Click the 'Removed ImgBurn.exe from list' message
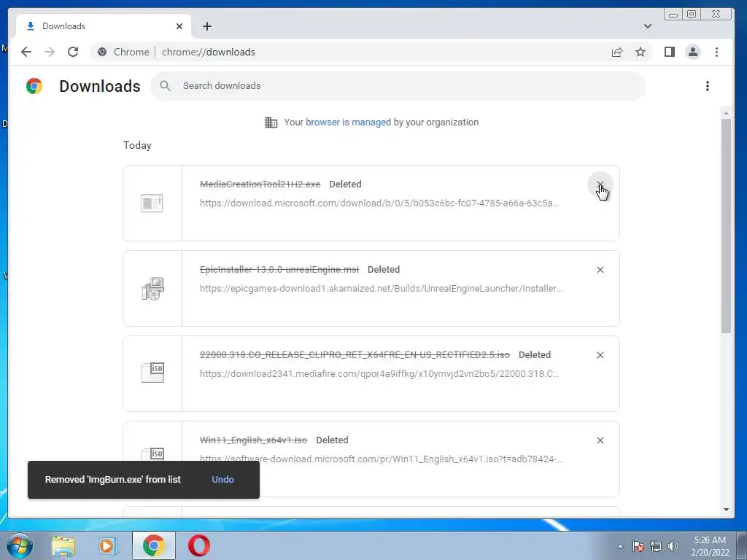This screenshot has height=560, width=747. (113, 480)
